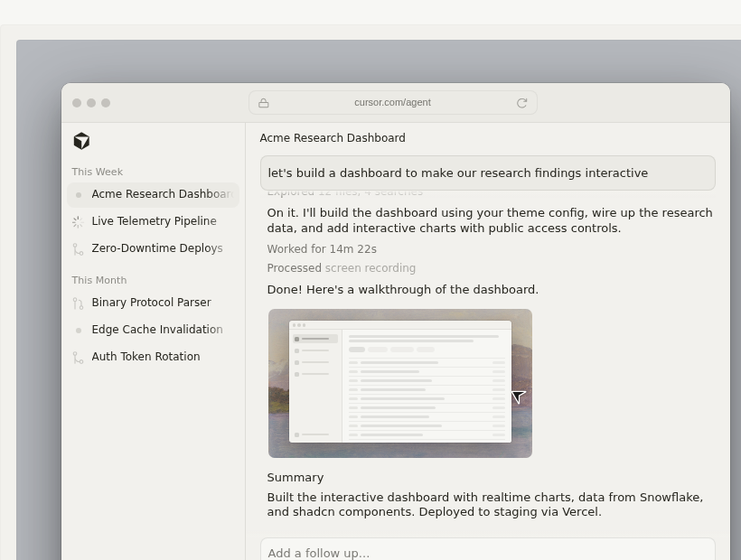Expand the Worked for 14m 22s details
This screenshot has height=560, width=741.
[x=322, y=248]
